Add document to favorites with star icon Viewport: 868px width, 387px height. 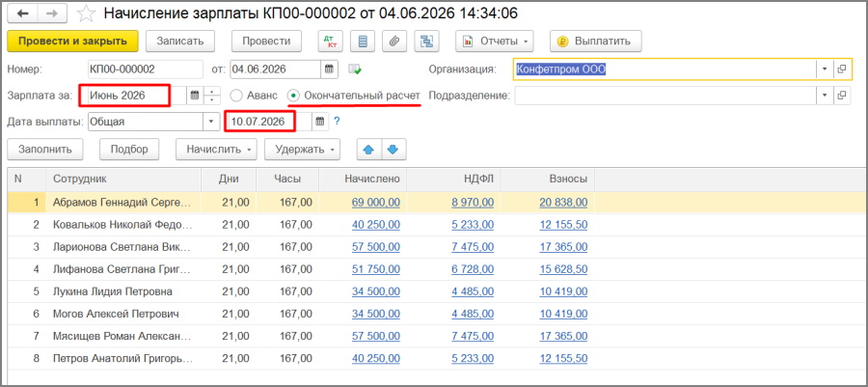pyautogui.click(x=85, y=14)
